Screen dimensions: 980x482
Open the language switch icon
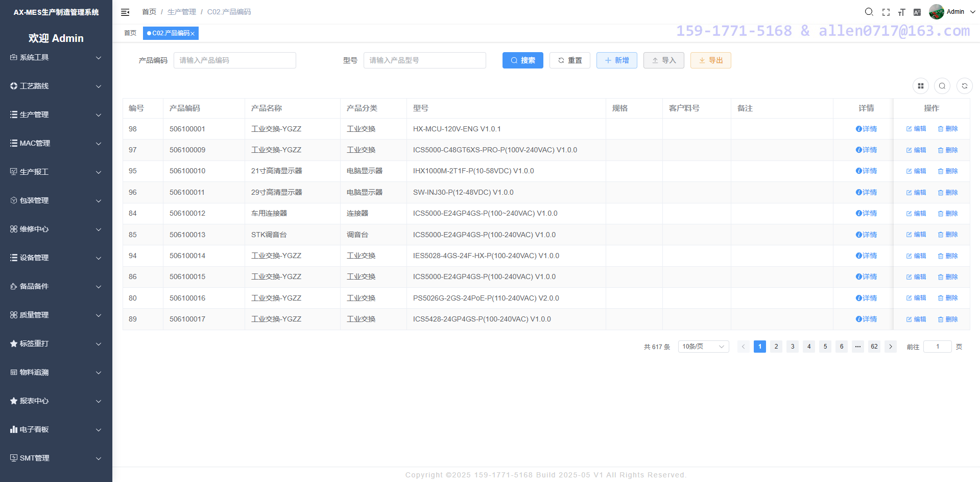(x=917, y=12)
